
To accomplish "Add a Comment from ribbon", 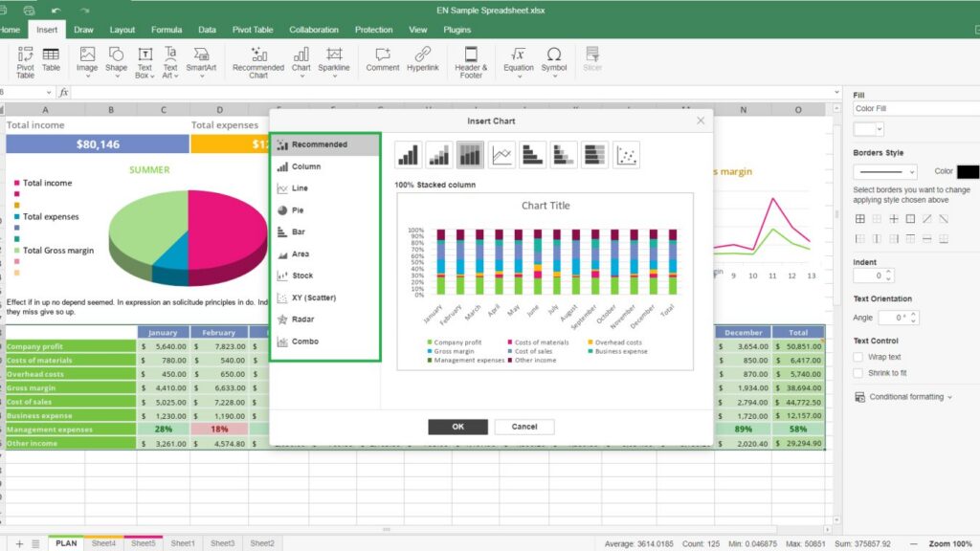I will coord(383,59).
